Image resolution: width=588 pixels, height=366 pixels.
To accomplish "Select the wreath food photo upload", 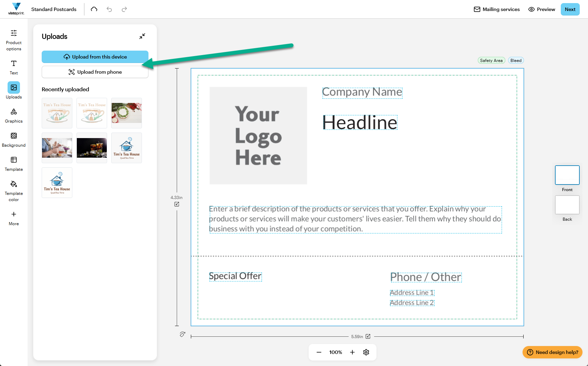I will point(127,113).
